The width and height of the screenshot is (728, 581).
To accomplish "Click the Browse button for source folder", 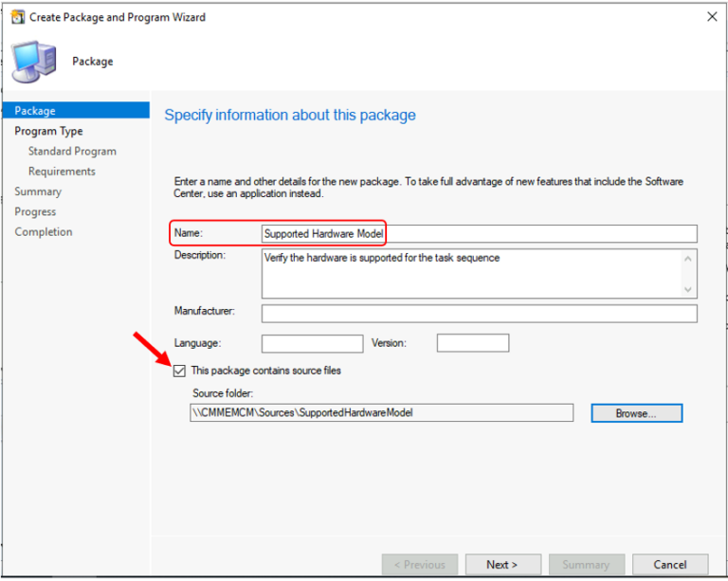I will (636, 413).
